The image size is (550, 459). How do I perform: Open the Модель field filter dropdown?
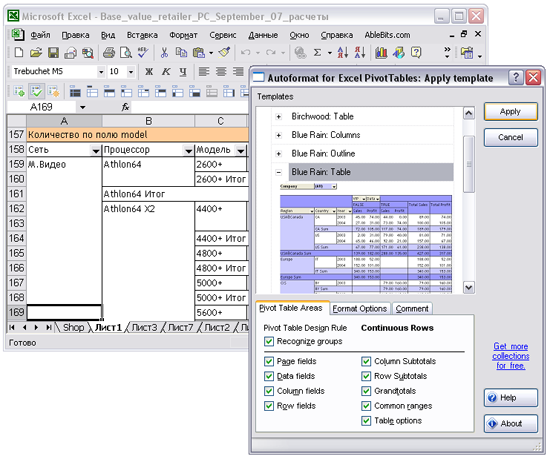pos(241,151)
